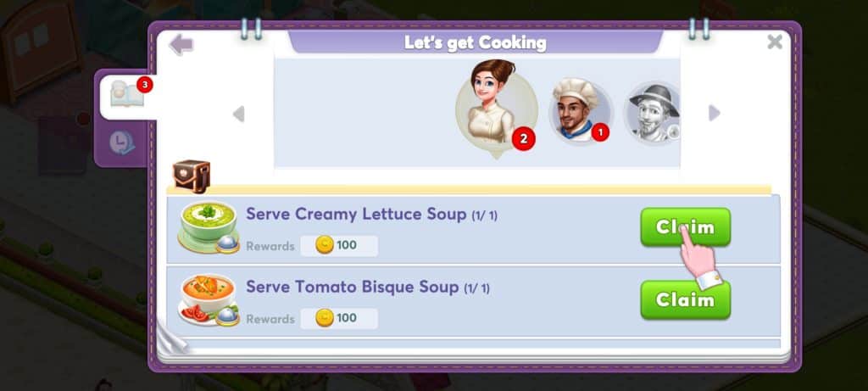Viewport: 868px width, 391px height.
Task: Tap the Creamy Lettuce Soup dish icon
Action: tap(209, 227)
